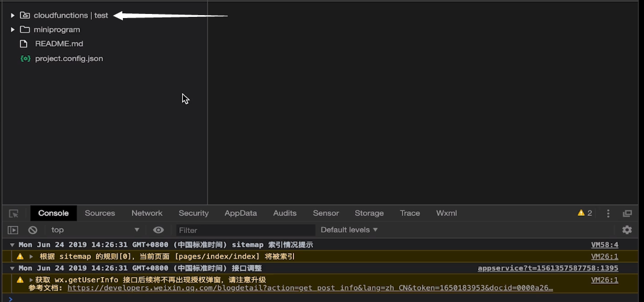Click the README.md document icon
This screenshot has width=644, height=302.
24,44
